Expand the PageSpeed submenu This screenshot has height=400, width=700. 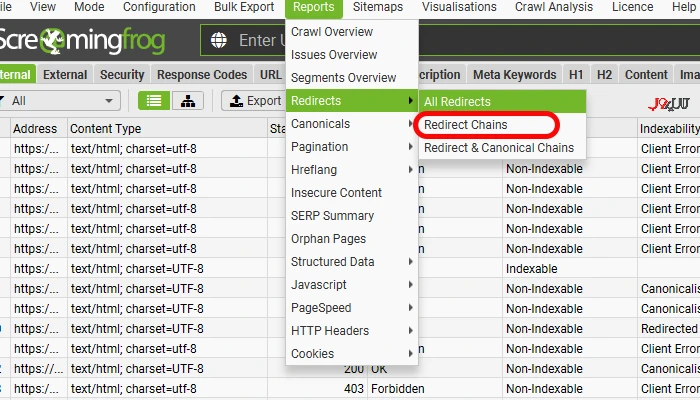[x=352, y=308]
